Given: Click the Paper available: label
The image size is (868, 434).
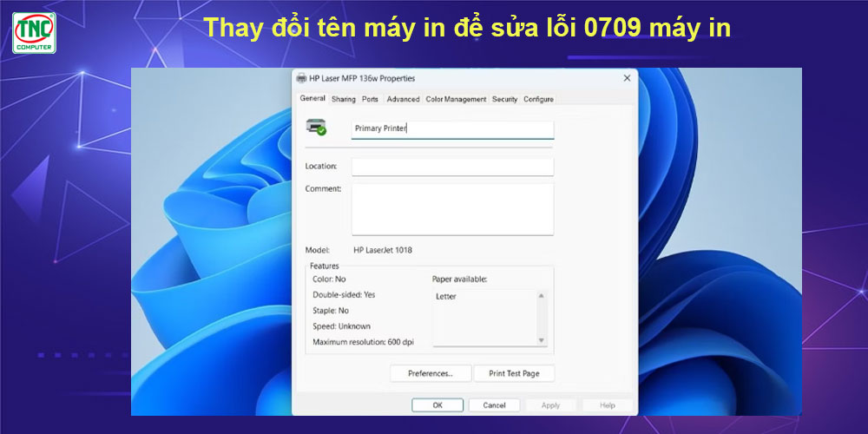Looking at the screenshot, I should coord(459,279).
